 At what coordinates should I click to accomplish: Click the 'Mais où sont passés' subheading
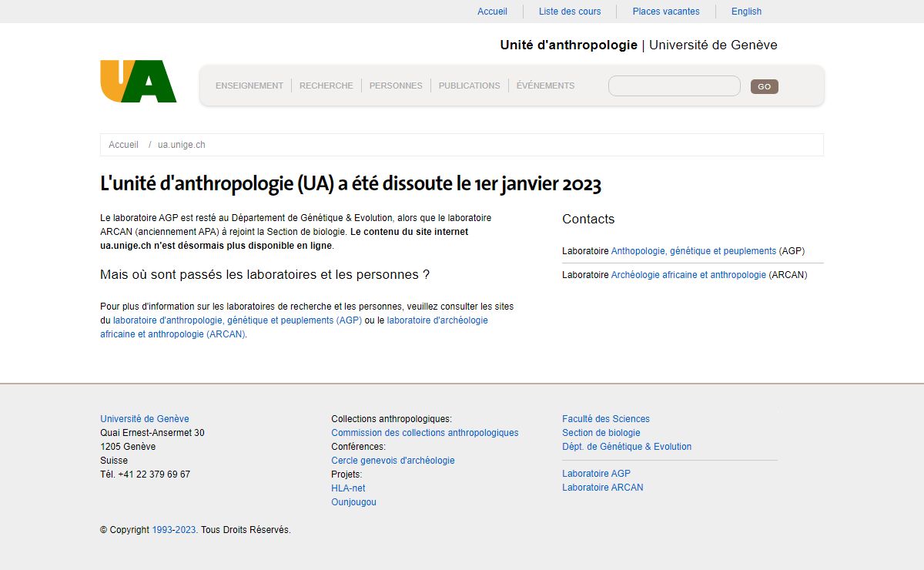click(265, 275)
